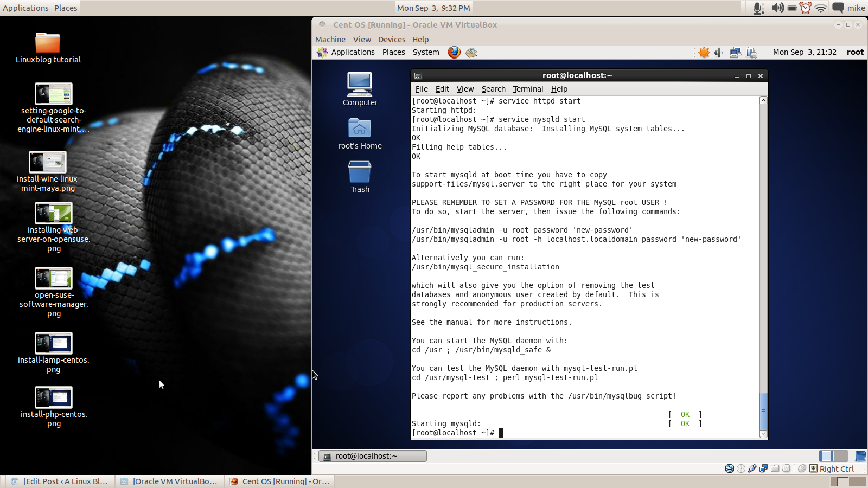Open the host Wi-Fi network indicator
This screenshot has height=488, width=868.
pos(821,8)
